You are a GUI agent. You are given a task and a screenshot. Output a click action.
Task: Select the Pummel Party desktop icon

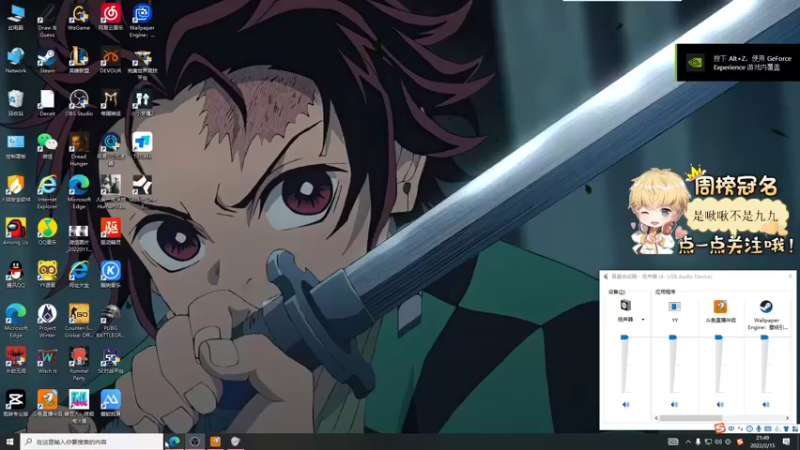click(x=79, y=364)
